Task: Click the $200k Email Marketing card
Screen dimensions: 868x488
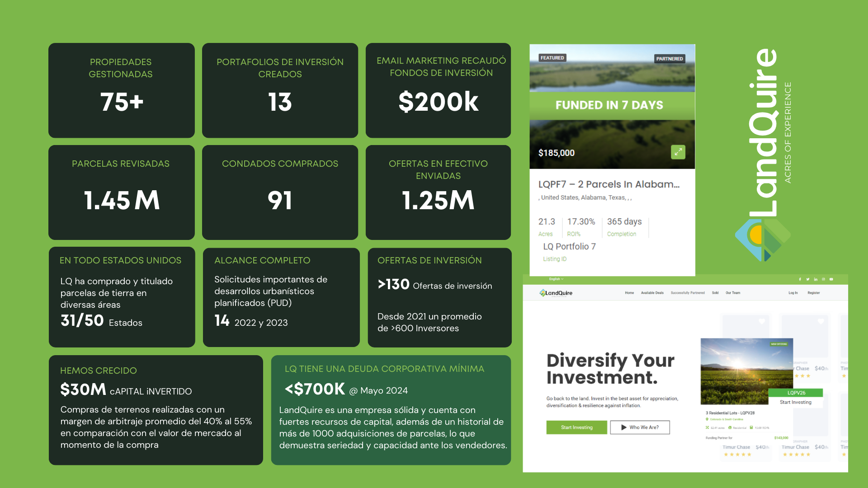Action: 438,90
